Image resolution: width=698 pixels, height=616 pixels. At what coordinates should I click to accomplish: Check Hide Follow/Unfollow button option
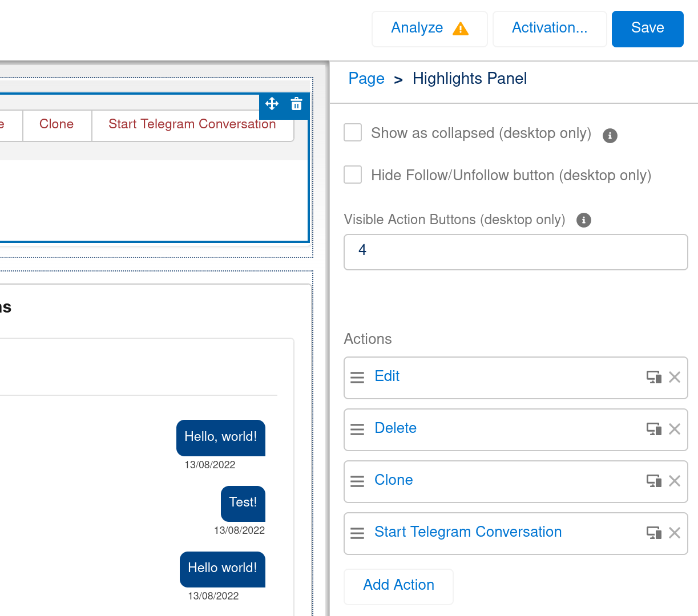(x=353, y=175)
